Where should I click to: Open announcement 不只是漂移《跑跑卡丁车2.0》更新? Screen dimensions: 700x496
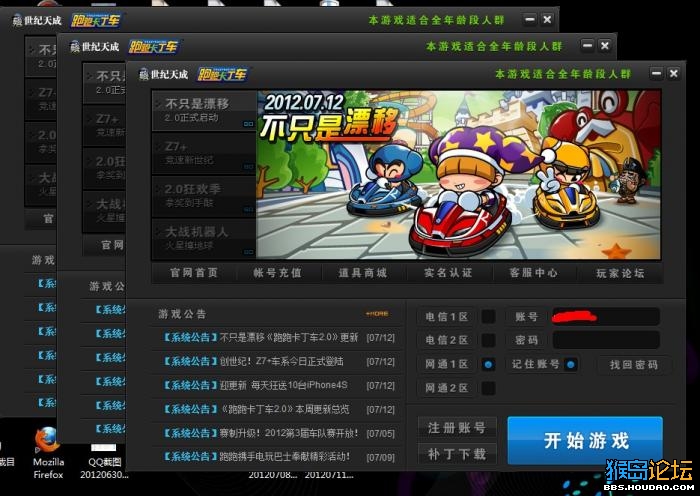coord(288,338)
